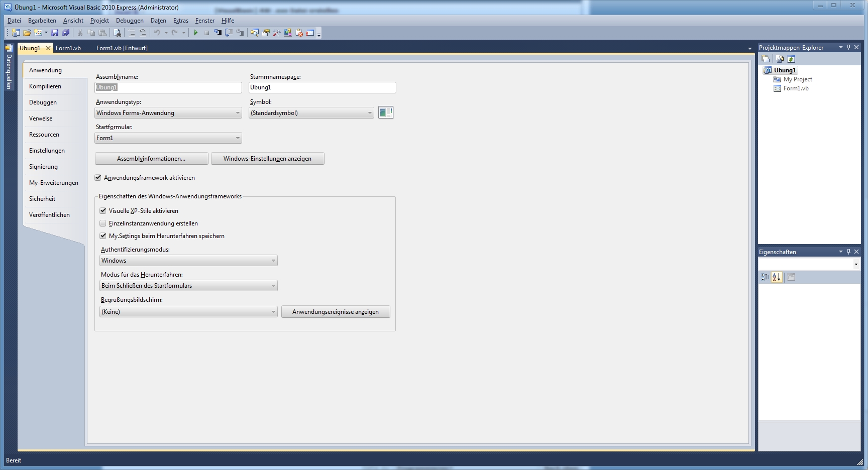This screenshot has width=868, height=470.
Task: Click the Stop Debugging square icon
Action: [206, 33]
